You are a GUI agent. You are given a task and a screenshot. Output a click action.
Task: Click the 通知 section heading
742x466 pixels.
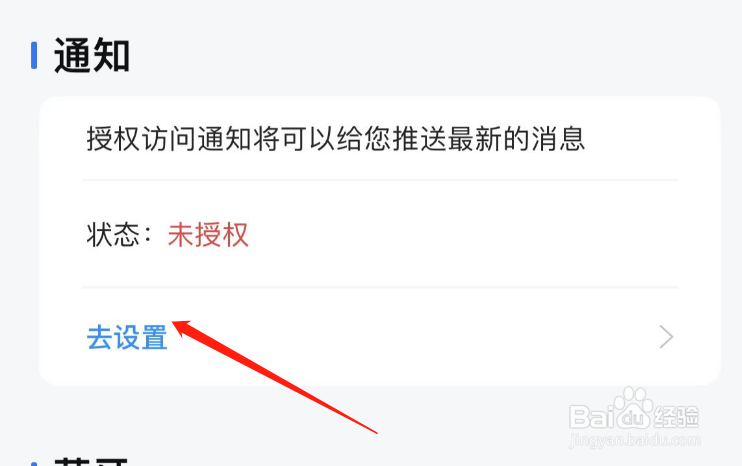[x=92, y=55]
